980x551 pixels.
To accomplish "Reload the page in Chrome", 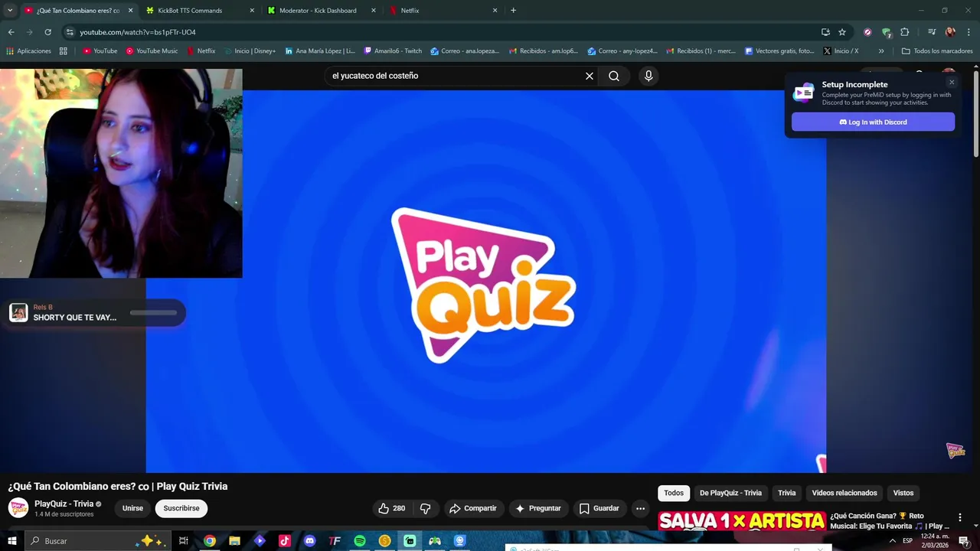I will pyautogui.click(x=47, y=32).
